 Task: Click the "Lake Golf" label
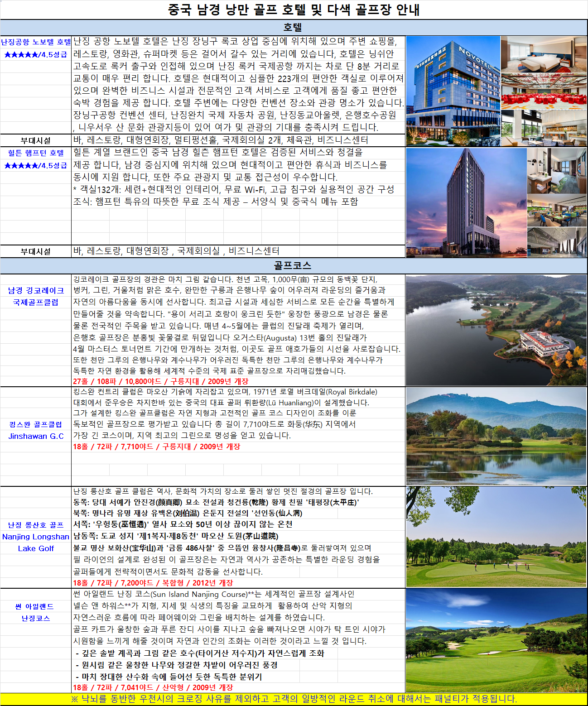(x=36, y=548)
